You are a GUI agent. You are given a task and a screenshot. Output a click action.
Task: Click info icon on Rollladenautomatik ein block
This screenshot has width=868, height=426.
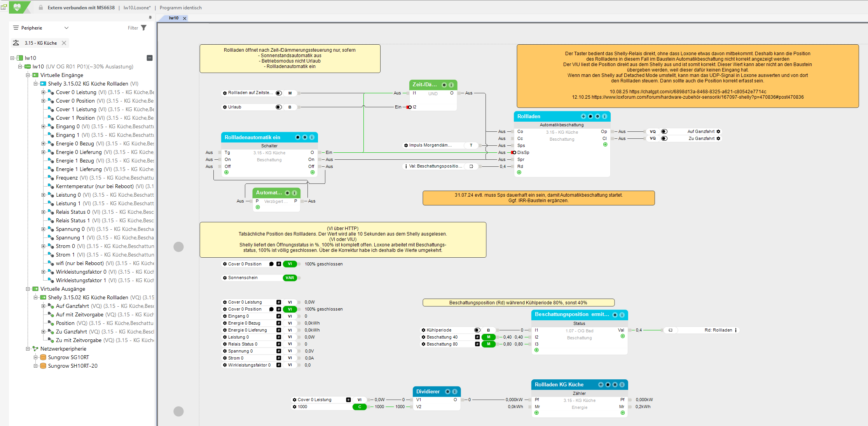tap(312, 137)
